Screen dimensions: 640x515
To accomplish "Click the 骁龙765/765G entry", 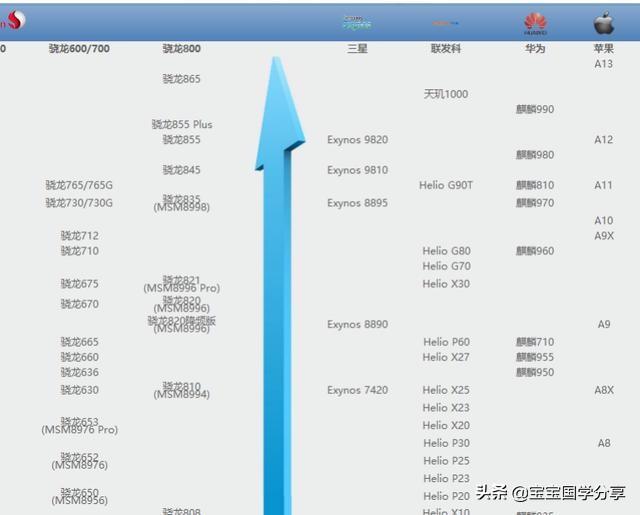I will (x=79, y=185).
